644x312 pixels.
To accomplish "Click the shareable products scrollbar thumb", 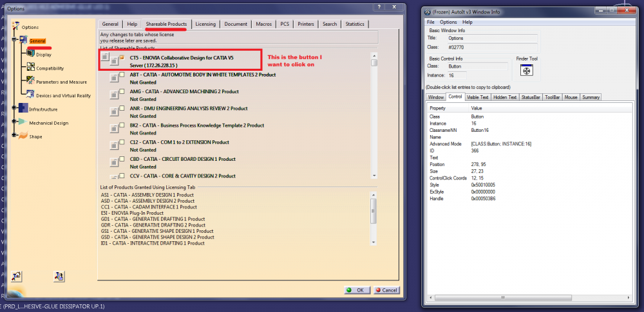I will coord(374,62).
